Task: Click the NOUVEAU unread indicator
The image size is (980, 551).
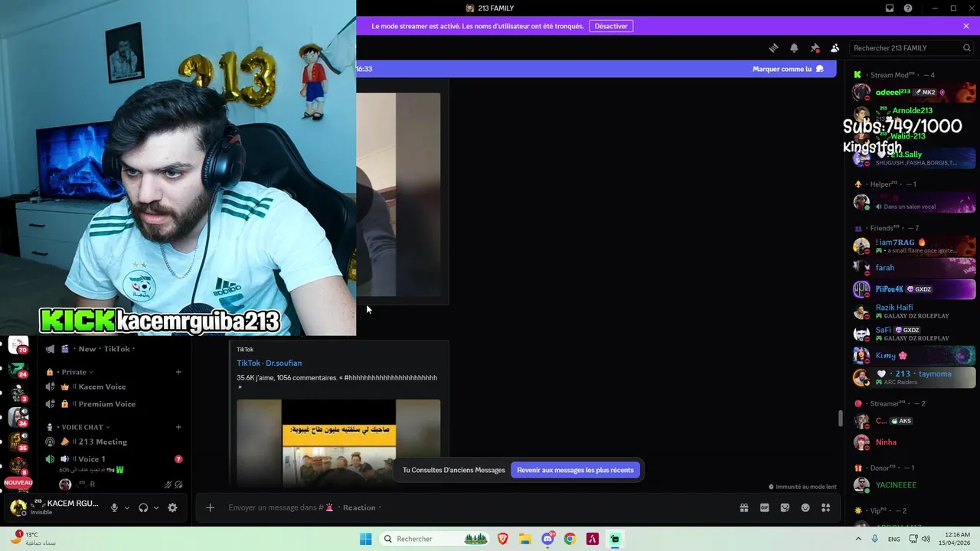Action: click(x=18, y=483)
